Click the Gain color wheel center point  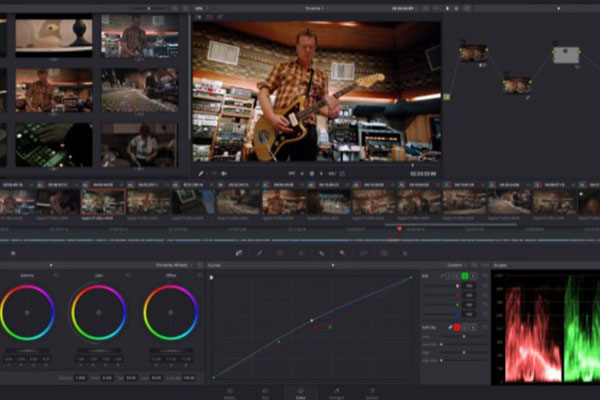(99, 313)
